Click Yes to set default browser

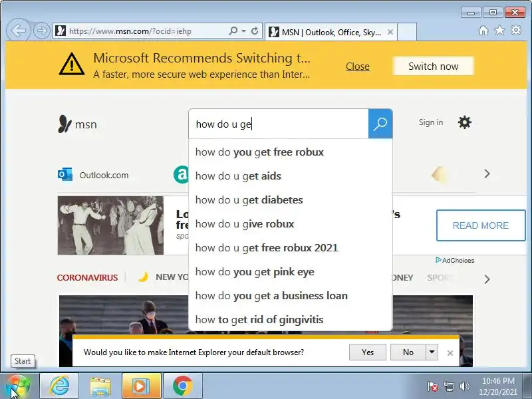pyautogui.click(x=368, y=352)
